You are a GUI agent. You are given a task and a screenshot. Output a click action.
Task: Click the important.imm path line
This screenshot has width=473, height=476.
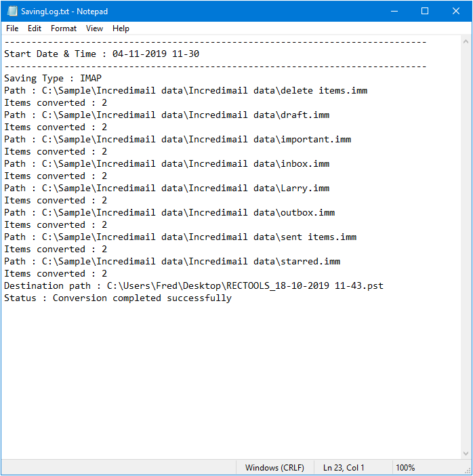pos(178,139)
